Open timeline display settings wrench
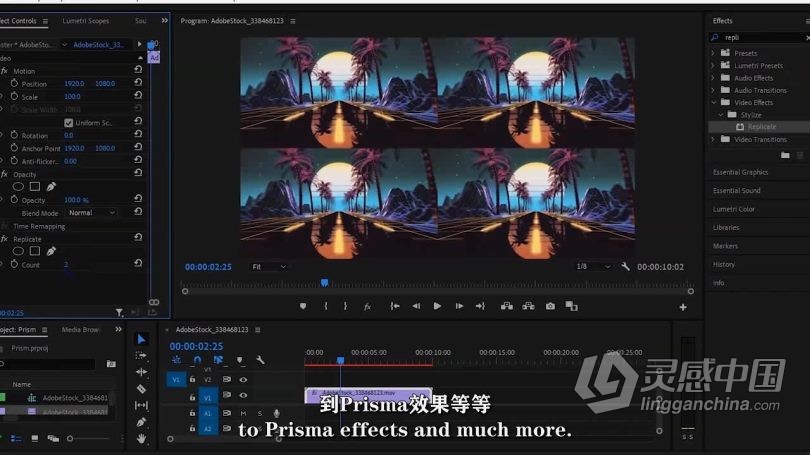 (x=260, y=360)
